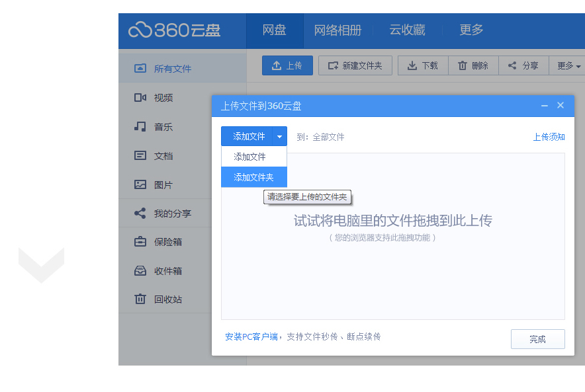
Task: Click the 收件箱 inbox icon
Action: pos(140,270)
